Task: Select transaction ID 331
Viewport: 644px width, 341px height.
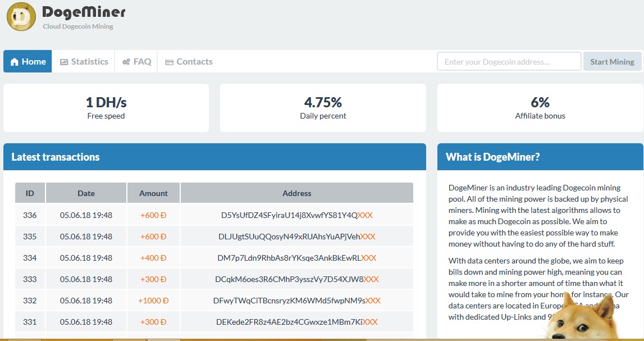Action: pyautogui.click(x=30, y=322)
